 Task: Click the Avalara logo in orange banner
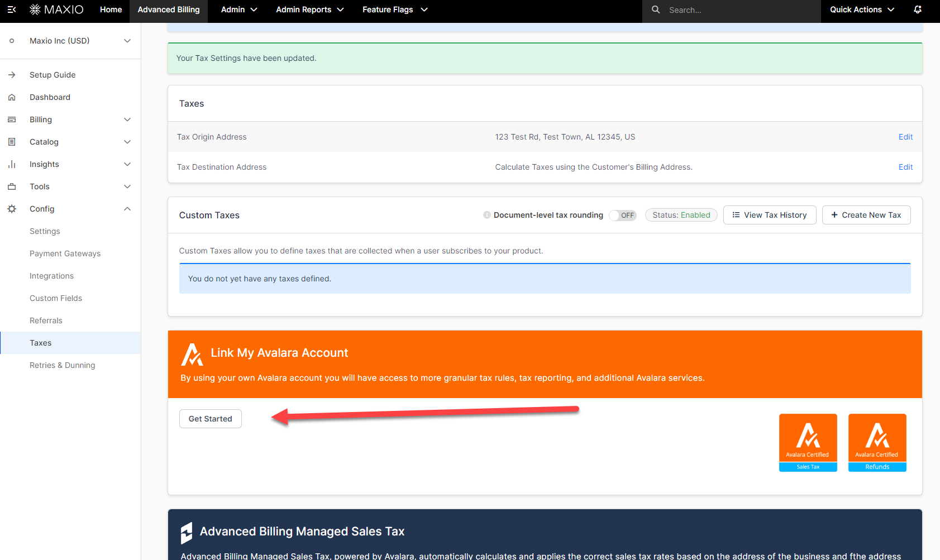point(192,354)
